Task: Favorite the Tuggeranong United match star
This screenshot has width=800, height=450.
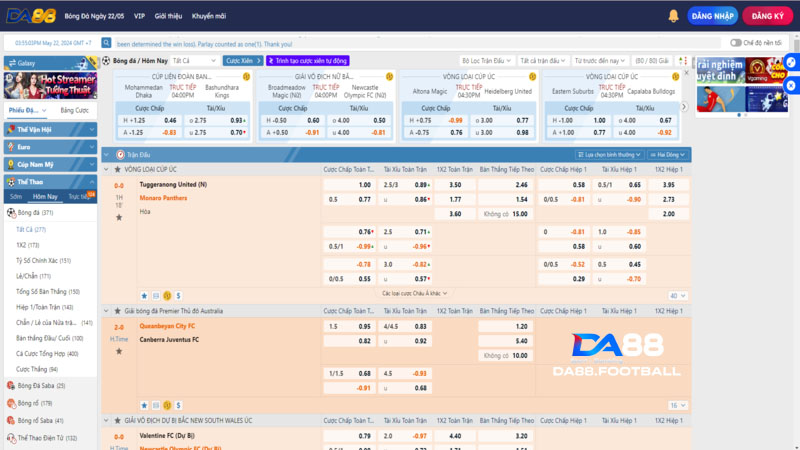Action: [x=144, y=296]
